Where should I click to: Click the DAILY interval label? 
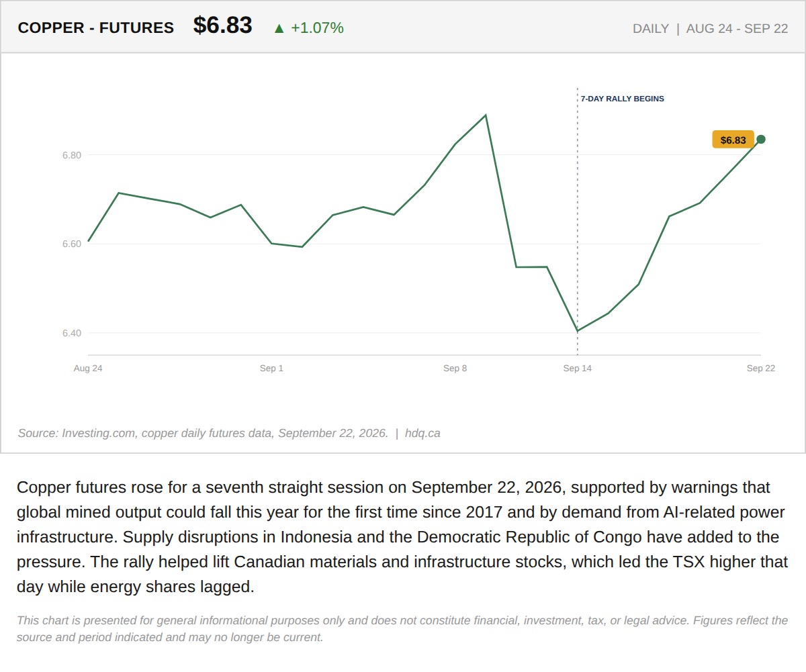click(651, 29)
